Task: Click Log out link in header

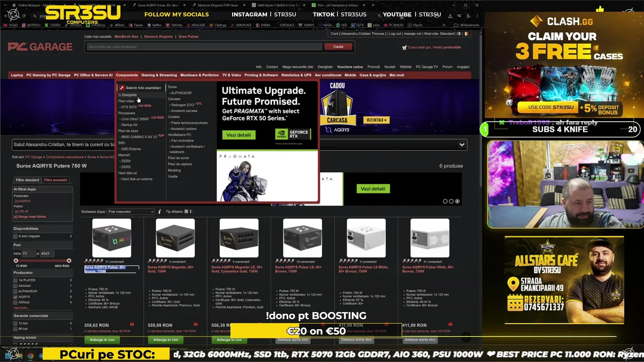Action: click(395, 34)
